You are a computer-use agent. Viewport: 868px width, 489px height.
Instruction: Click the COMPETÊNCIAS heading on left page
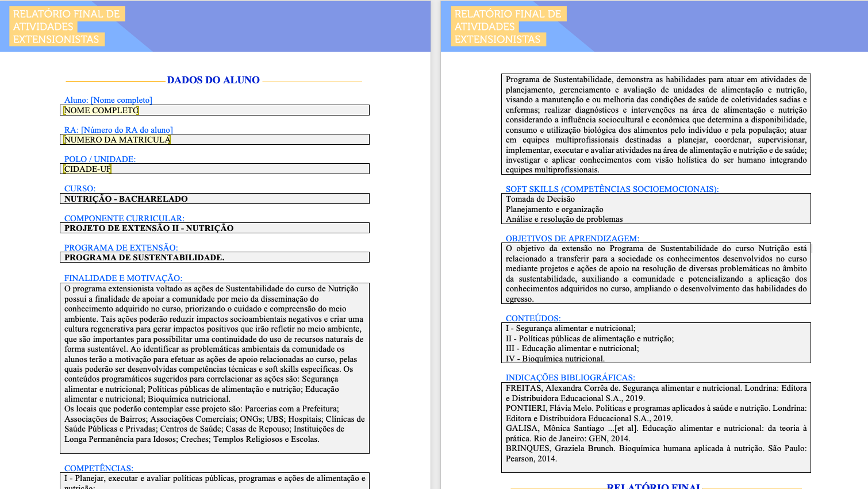click(x=99, y=468)
